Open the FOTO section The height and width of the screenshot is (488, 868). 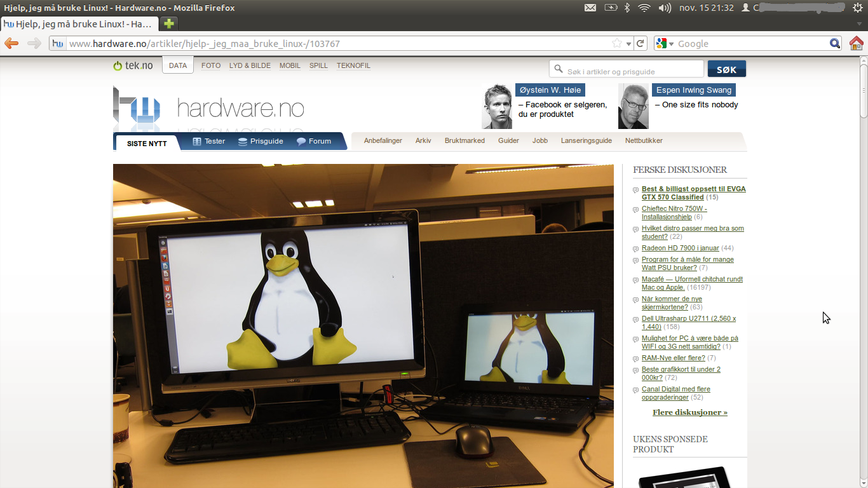[211, 65]
